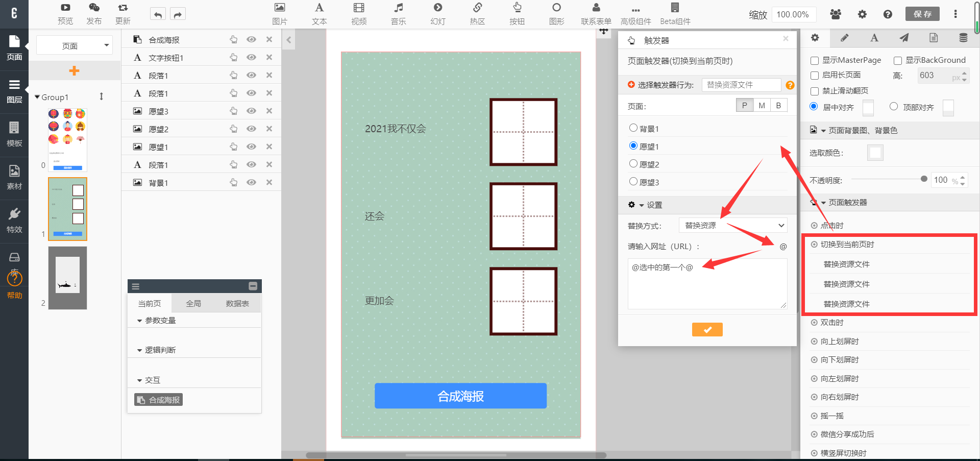980x461 pixels.
Task: Add a 热区 hotspot from the toolbar
Action: tap(477, 14)
